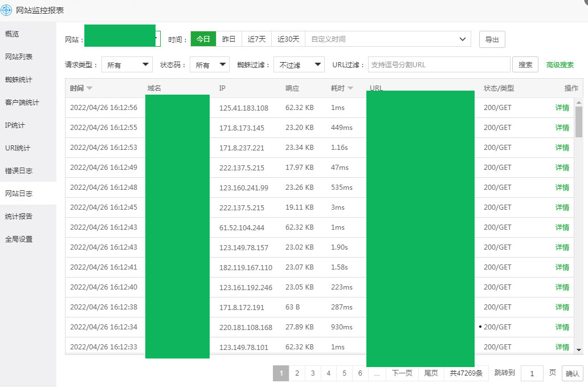Click IP 125.41.183.108 cell
588x387 pixels.
[x=244, y=108]
